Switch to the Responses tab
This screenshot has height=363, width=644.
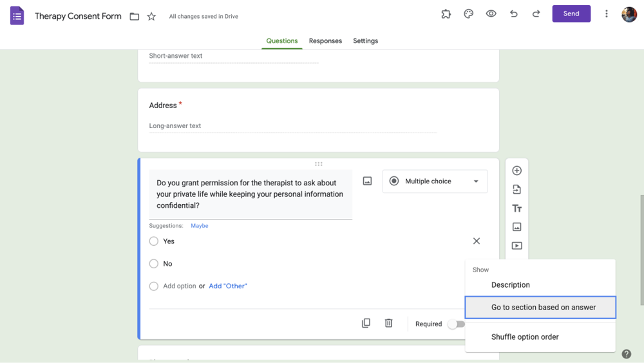pyautogui.click(x=325, y=41)
